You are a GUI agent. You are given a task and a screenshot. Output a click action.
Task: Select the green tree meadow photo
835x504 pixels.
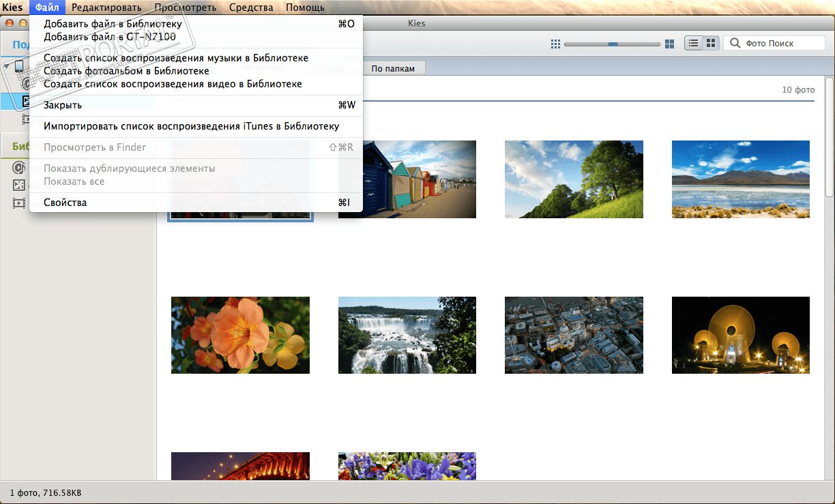574,179
